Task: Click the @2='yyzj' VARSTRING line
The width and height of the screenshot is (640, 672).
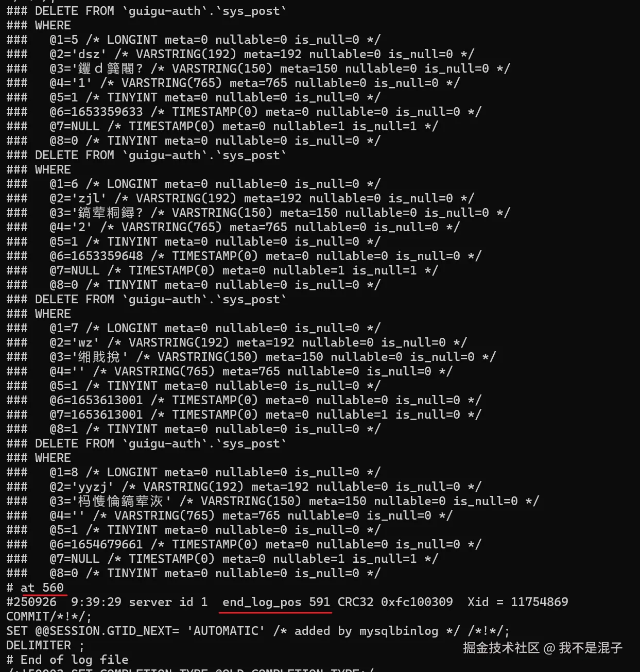Action: [x=244, y=487]
